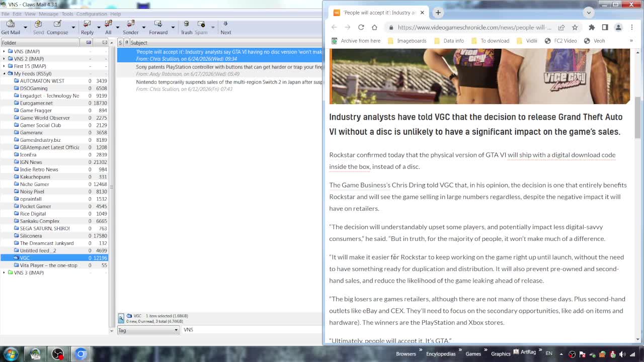Open the Archive from here bookmark

point(356,41)
